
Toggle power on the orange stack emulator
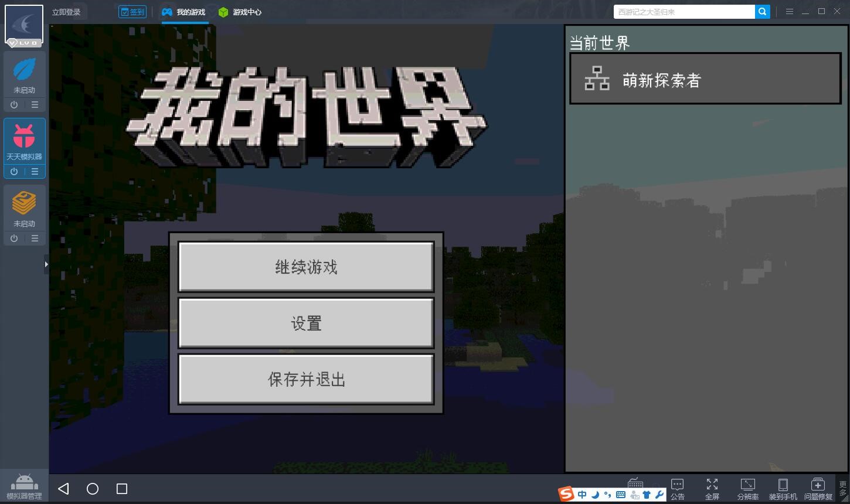pyautogui.click(x=14, y=239)
